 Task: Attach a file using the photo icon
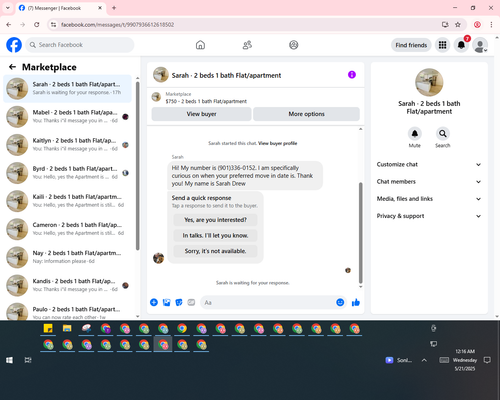pyautogui.click(x=166, y=302)
